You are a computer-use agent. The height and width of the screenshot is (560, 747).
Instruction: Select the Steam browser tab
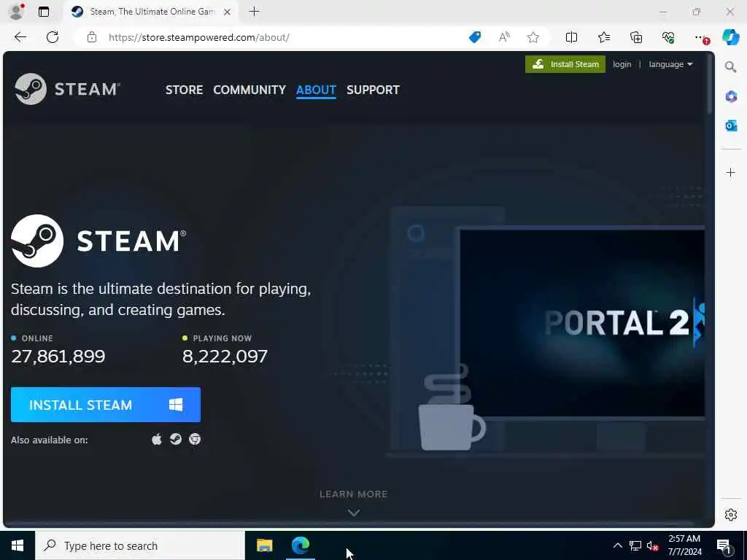pos(152,12)
